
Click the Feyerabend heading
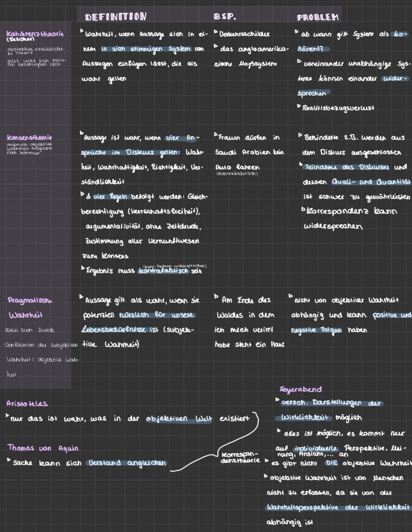[x=301, y=389]
